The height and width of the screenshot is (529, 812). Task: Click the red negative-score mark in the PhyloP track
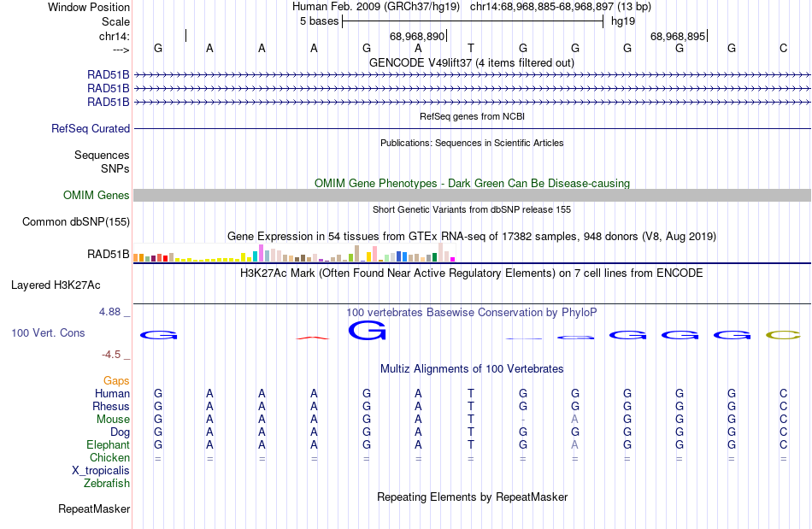click(x=313, y=338)
